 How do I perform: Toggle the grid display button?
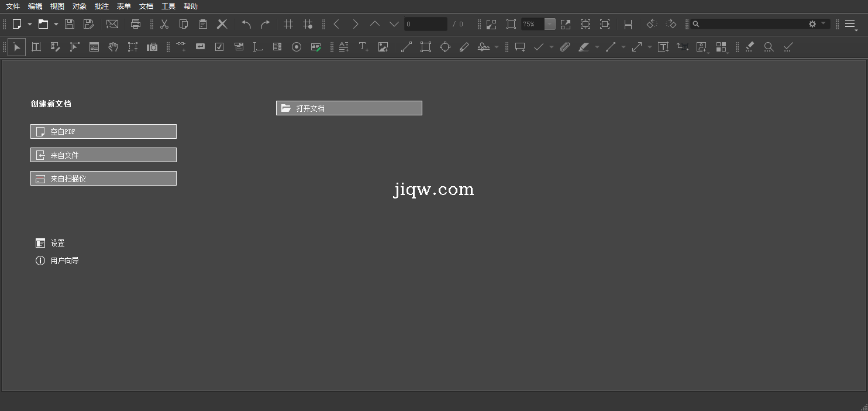(288, 24)
